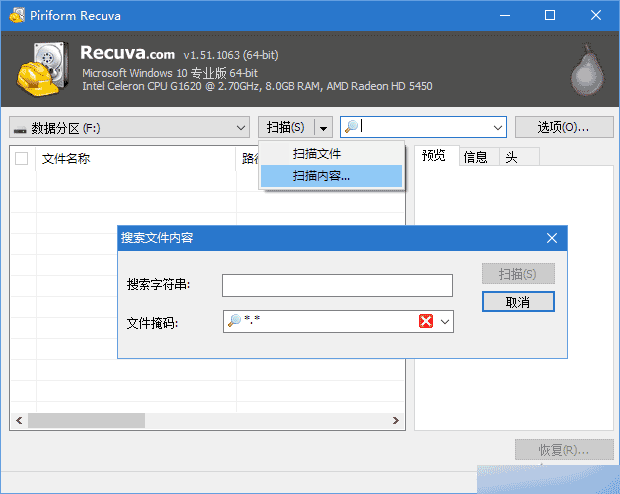This screenshot has height=494, width=620.
Task: Open 选项(O)... settings
Action: (564, 127)
